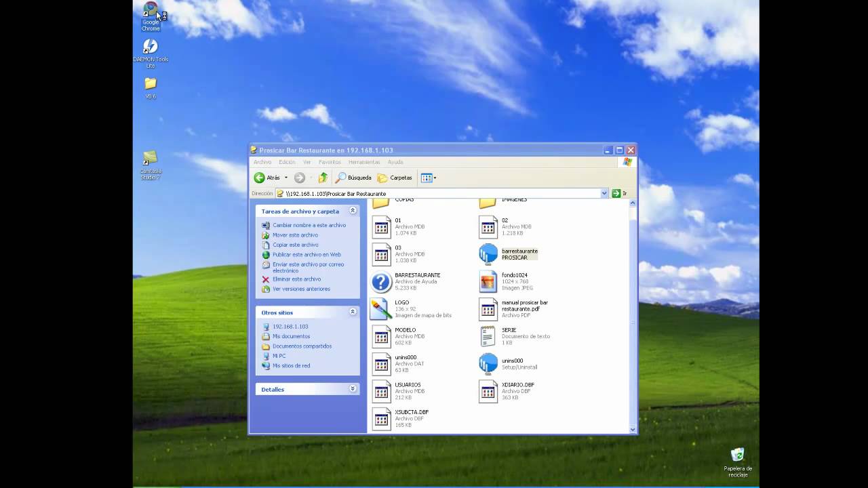Select the Papelera de reciclaje icon
This screenshot has height=488, width=868.
coord(738,463)
